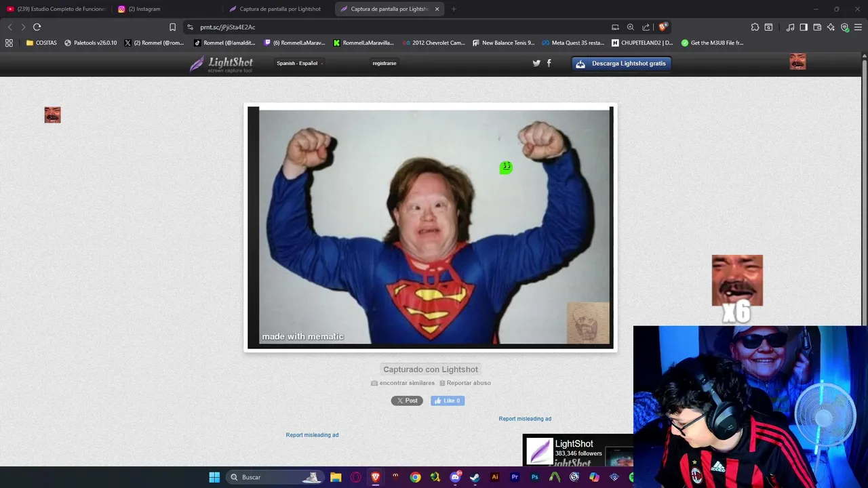The width and height of the screenshot is (868, 488).
Task: Toggle the browser sidebar panel icon
Action: click(x=804, y=27)
